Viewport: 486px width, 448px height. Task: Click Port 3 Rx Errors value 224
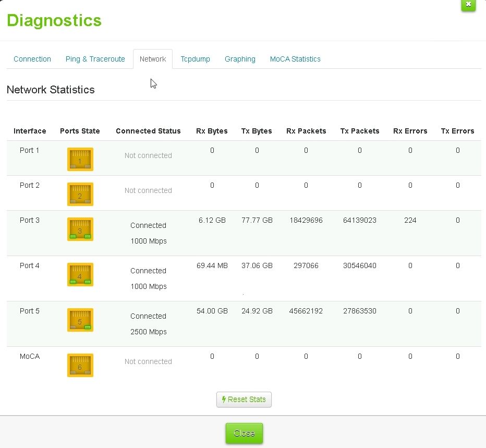[x=410, y=220]
